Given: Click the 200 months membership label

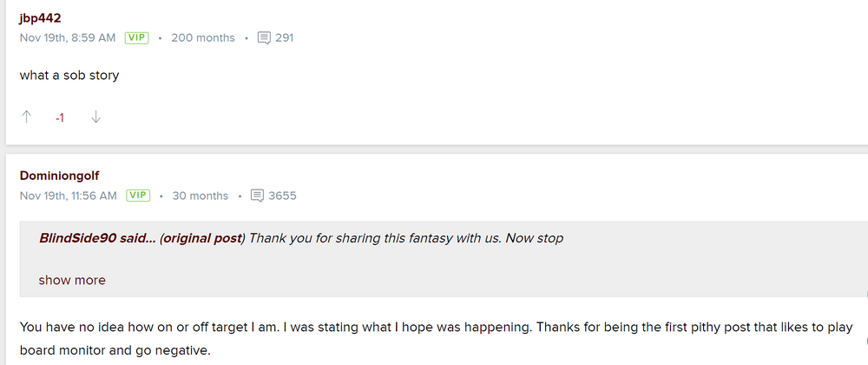Looking at the screenshot, I should [203, 38].
